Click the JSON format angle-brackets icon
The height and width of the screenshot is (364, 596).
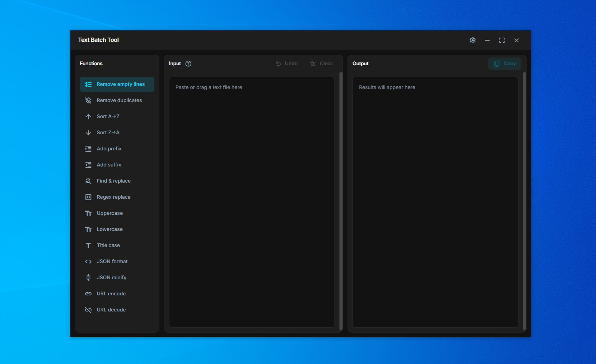88,262
